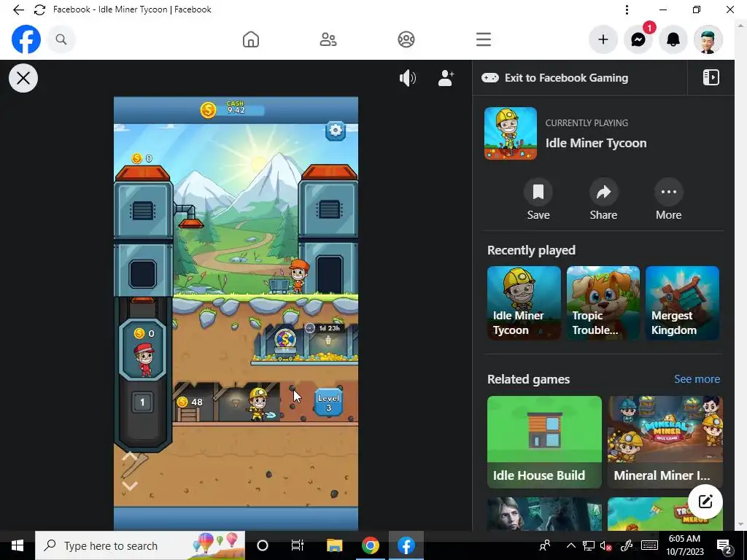Tap the elevator operator in red
This screenshot has width=747, height=560.
point(144,359)
